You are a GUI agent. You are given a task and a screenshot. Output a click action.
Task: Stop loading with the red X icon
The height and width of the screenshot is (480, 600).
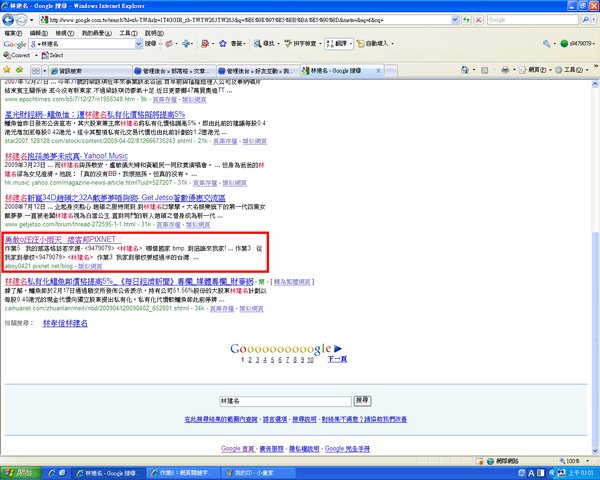click(478, 20)
